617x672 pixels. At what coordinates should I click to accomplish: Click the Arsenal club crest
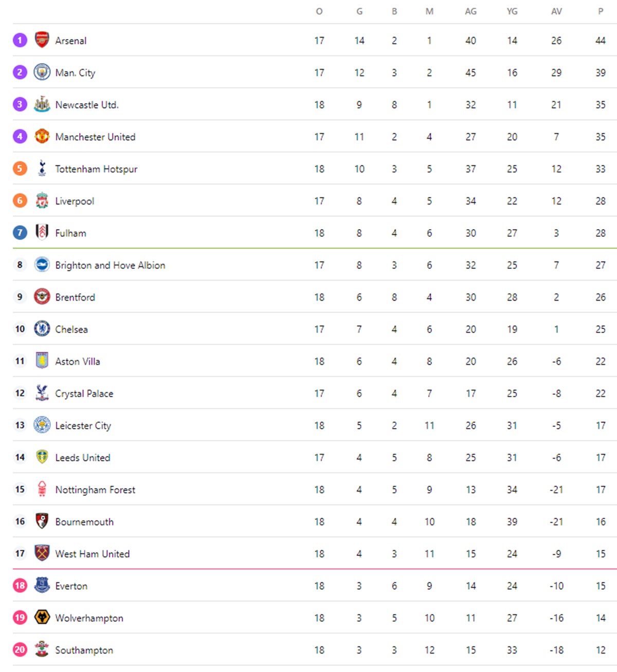pyautogui.click(x=42, y=40)
